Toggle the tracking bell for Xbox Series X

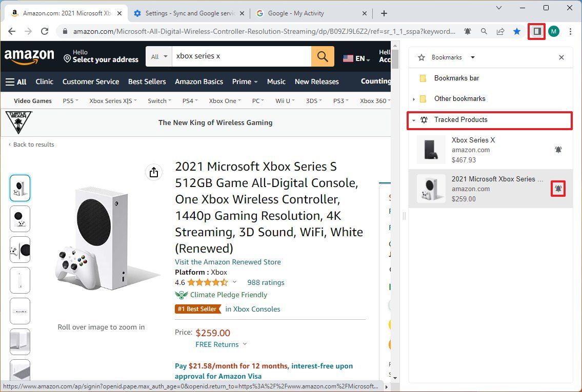[x=558, y=150]
